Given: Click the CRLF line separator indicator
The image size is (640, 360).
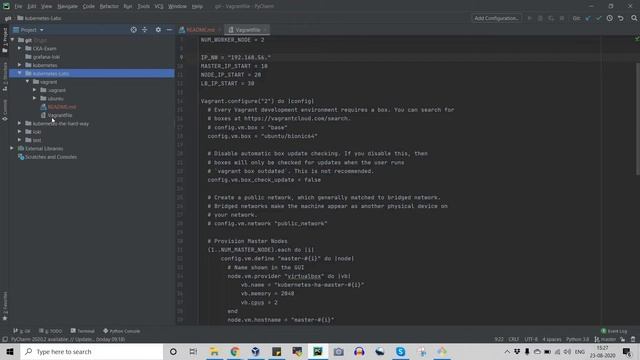Looking at the screenshot, I should [513, 339].
